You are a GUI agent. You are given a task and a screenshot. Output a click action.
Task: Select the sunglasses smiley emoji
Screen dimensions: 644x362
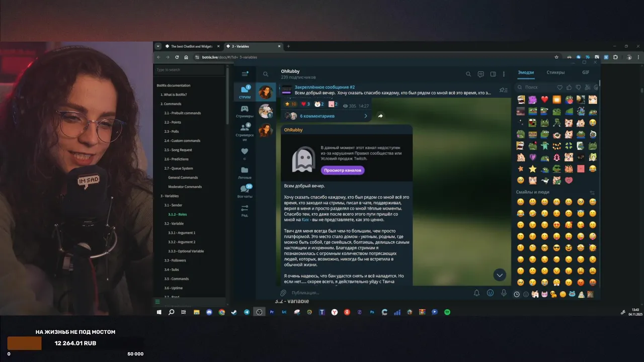(x=556, y=248)
